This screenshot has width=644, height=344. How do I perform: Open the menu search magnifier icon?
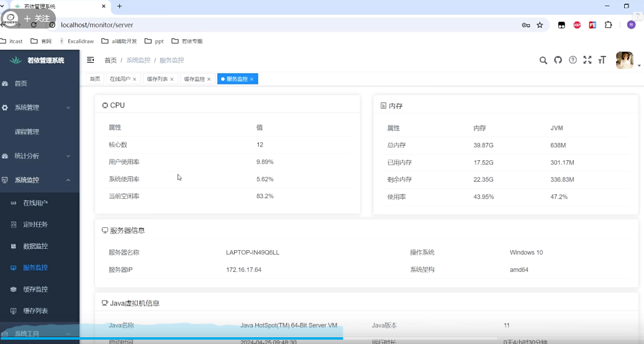(543, 60)
